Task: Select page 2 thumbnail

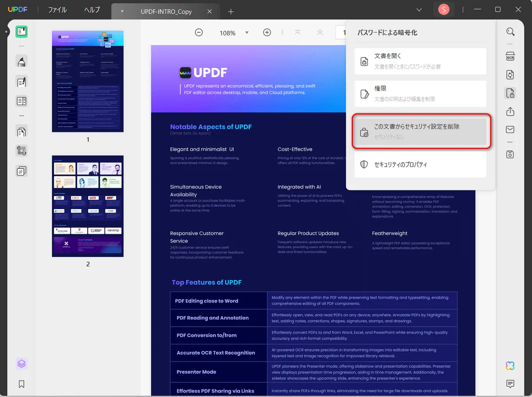Action: (88, 206)
